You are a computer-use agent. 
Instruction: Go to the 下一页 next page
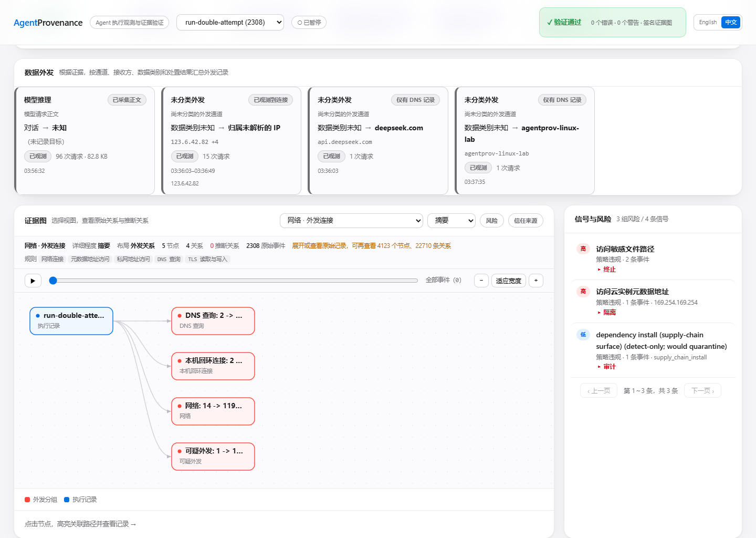click(702, 391)
